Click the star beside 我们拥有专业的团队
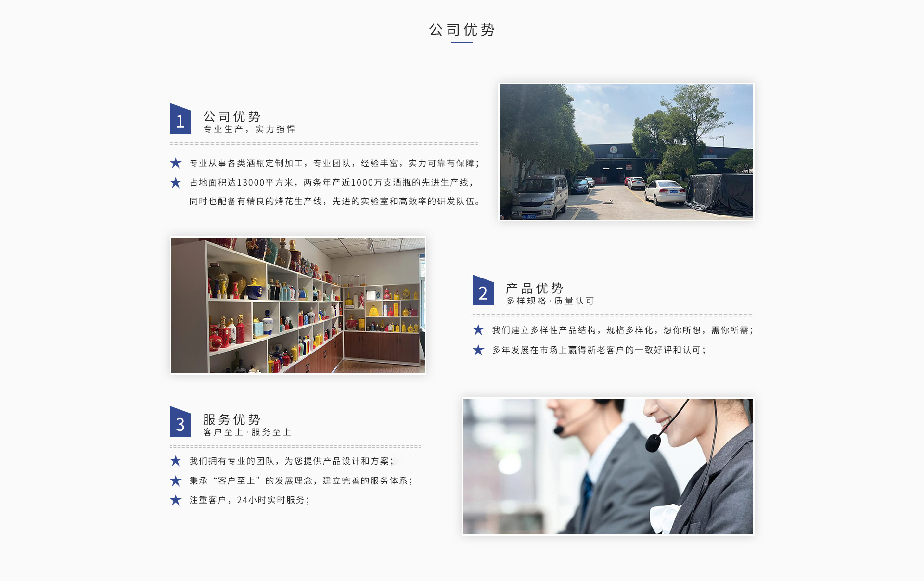924x581 pixels. point(176,461)
